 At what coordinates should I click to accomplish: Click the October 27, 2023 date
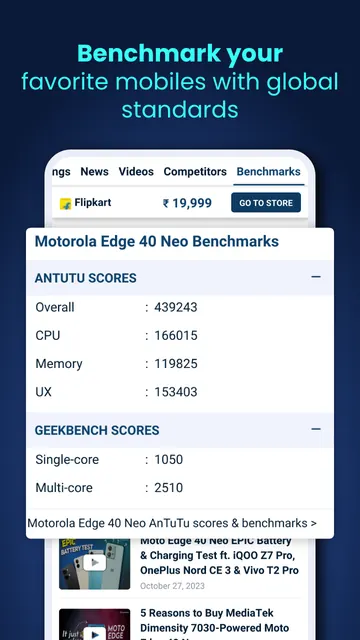pyautogui.click(x=172, y=586)
